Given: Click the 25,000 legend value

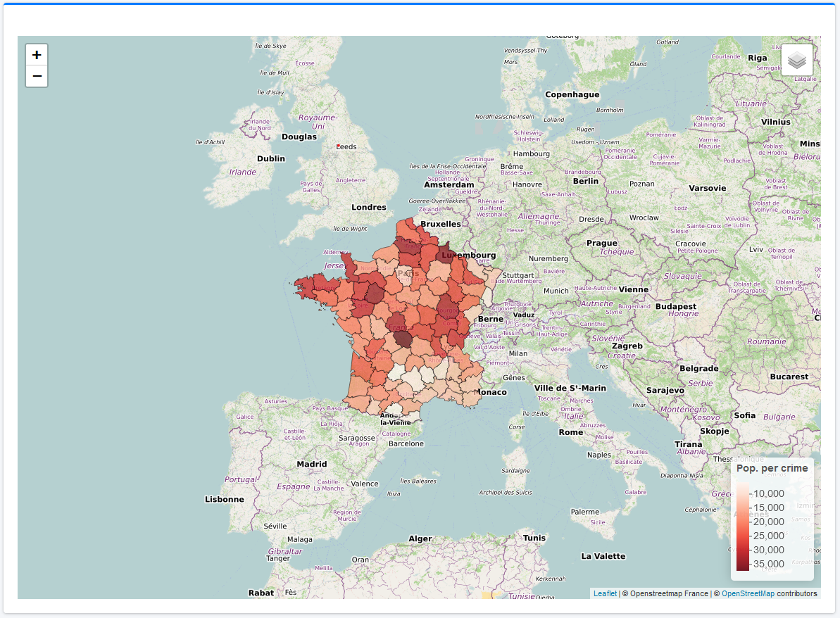Looking at the screenshot, I should coord(769,536).
